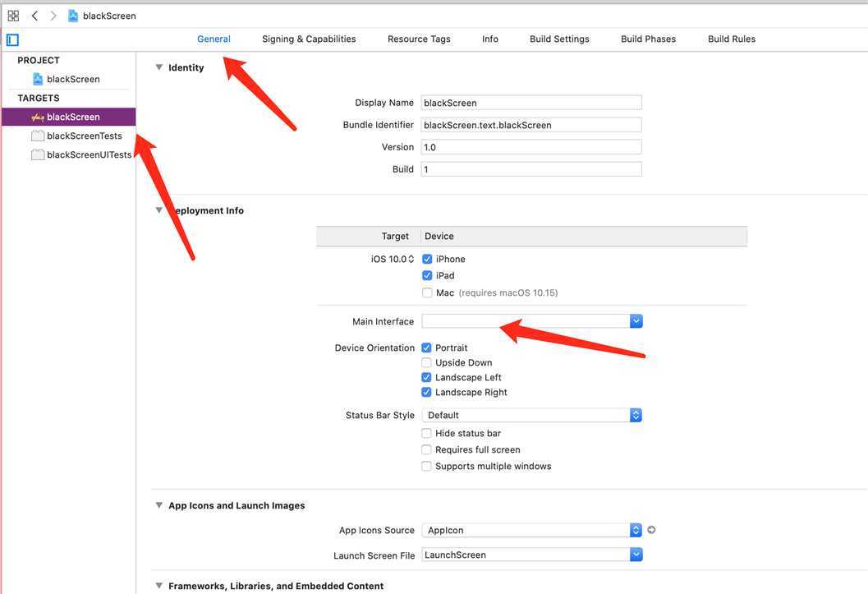Click the Build number field
The width and height of the screenshot is (868, 594).
coord(531,169)
